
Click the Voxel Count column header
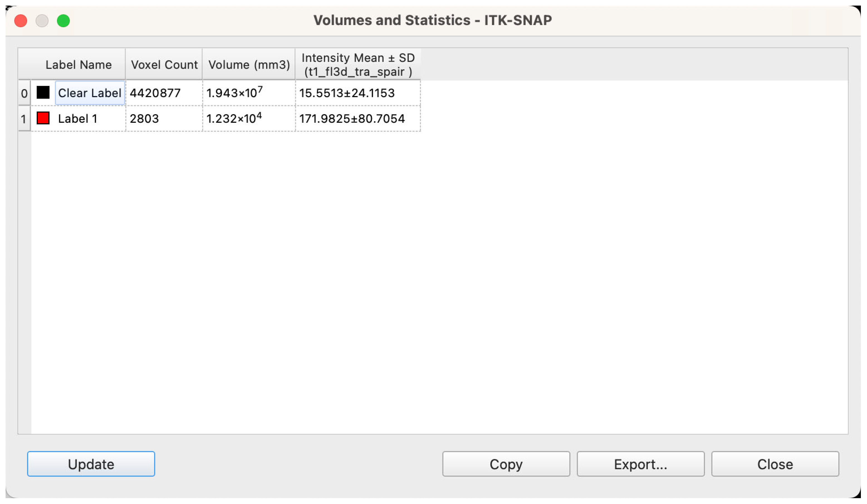(164, 65)
